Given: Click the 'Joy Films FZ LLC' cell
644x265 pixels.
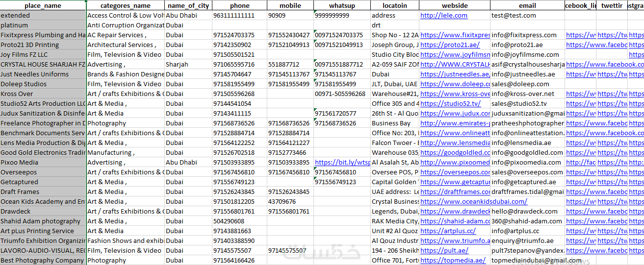Looking at the screenshot, I should point(43,54).
